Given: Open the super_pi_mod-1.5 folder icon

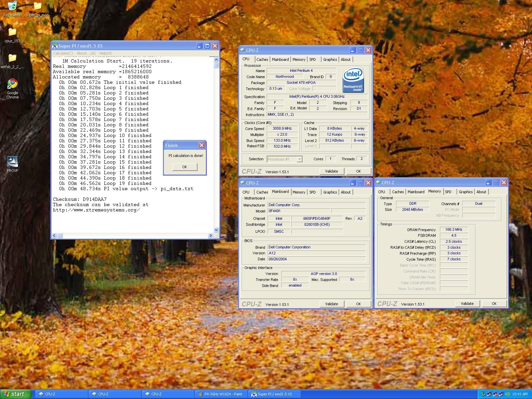Looking at the screenshot, I should point(38,11).
